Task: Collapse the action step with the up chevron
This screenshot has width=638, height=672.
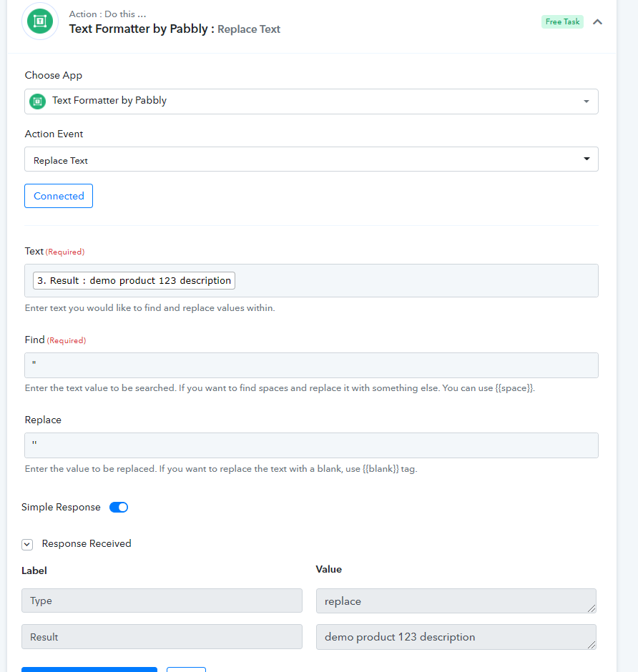Action: [597, 22]
